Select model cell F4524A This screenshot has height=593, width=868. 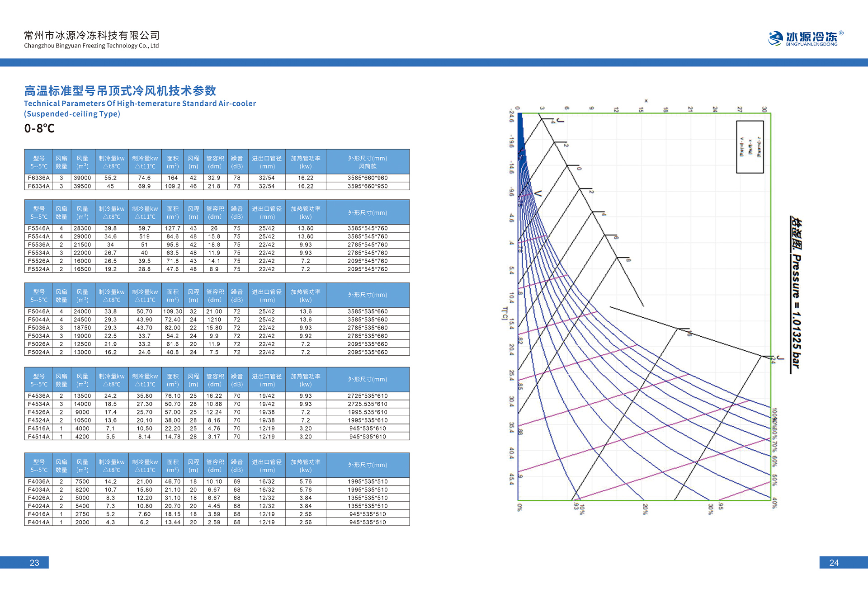(x=38, y=420)
